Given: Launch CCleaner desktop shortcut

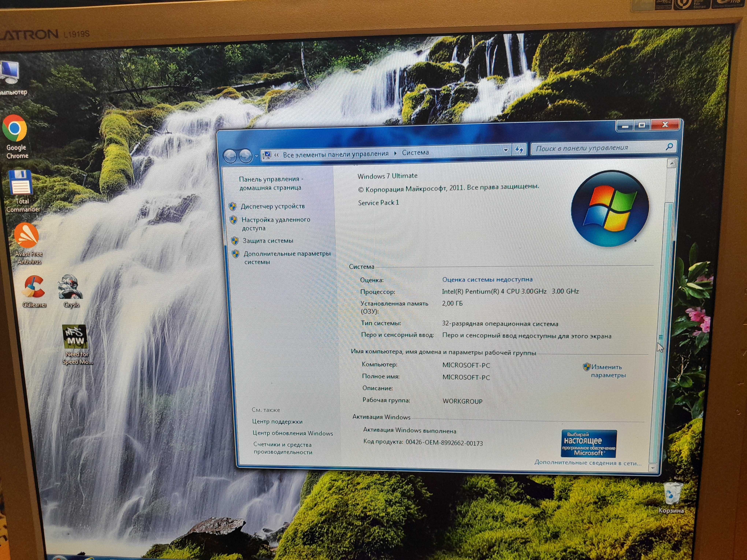Looking at the screenshot, I should (34, 291).
